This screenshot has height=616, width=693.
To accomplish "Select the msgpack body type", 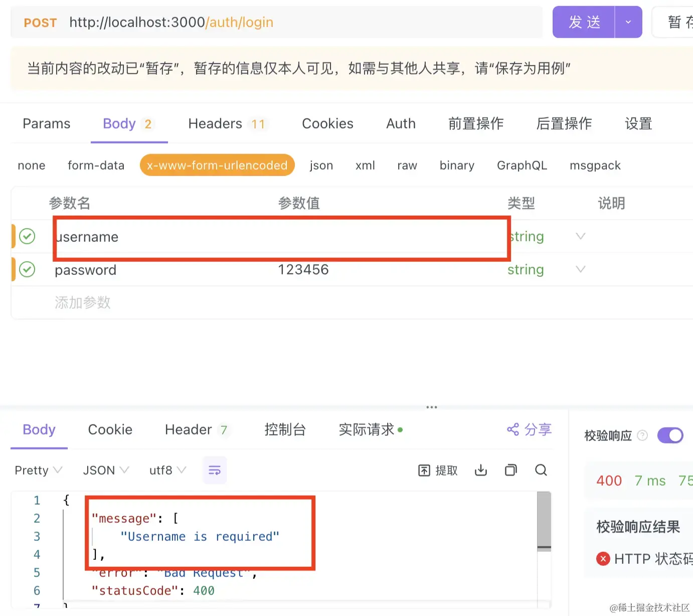I will [595, 165].
